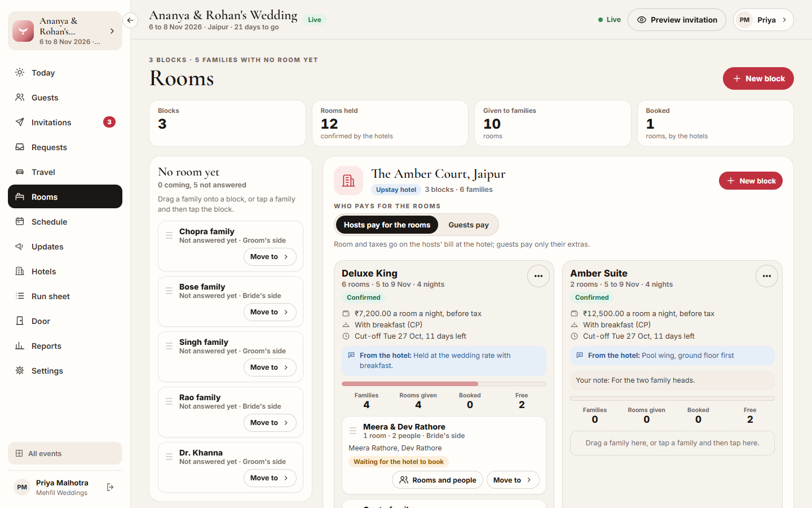
Task: Click Rooms and people button
Action: pos(438,480)
